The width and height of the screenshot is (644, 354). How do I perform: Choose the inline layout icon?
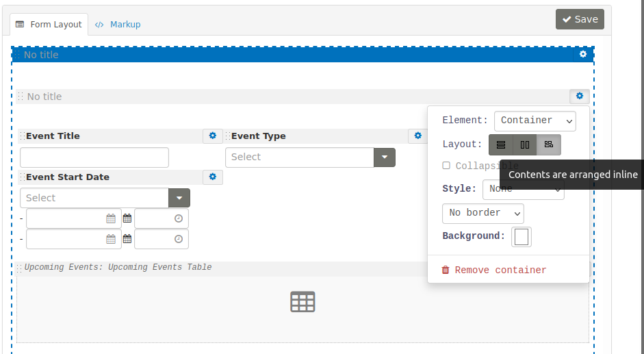[x=549, y=144]
